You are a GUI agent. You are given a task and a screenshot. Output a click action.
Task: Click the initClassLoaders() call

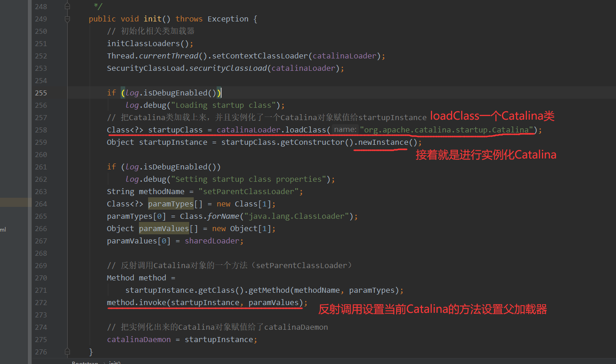pyautogui.click(x=148, y=43)
